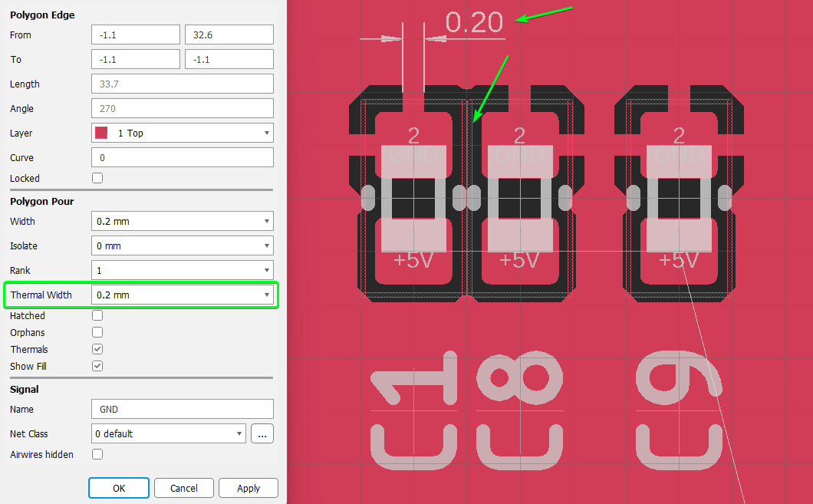The width and height of the screenshot is (813, 504).
Task: Click the From X coordinate field
Action: coord(136,35)
